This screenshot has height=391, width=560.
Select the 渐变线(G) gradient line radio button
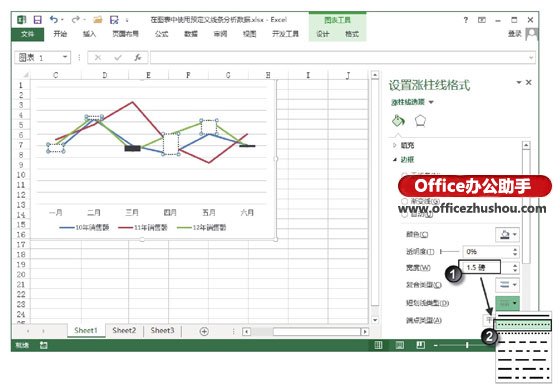tap(404, 201)
